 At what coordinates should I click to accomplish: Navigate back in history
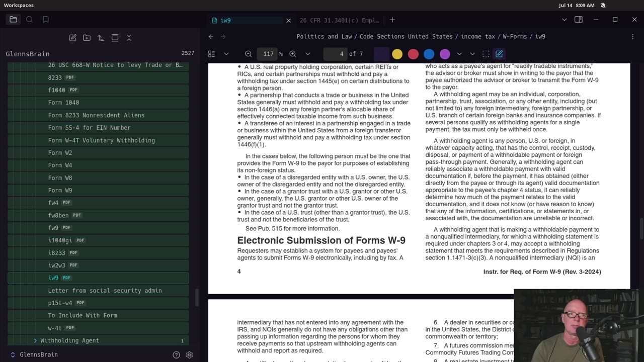(211, 37)
